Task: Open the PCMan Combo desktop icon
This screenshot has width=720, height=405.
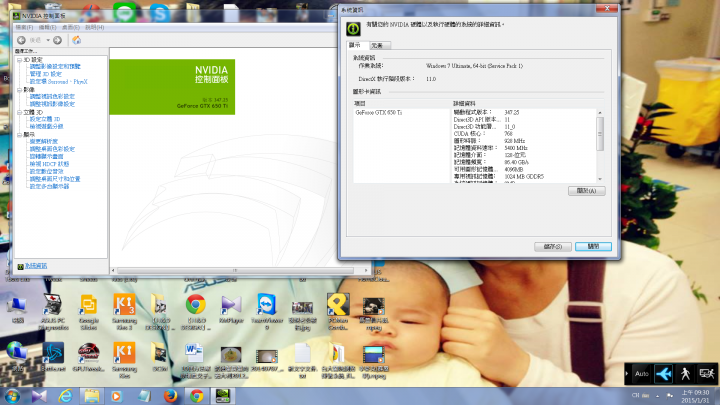Action: click(338, 312)
